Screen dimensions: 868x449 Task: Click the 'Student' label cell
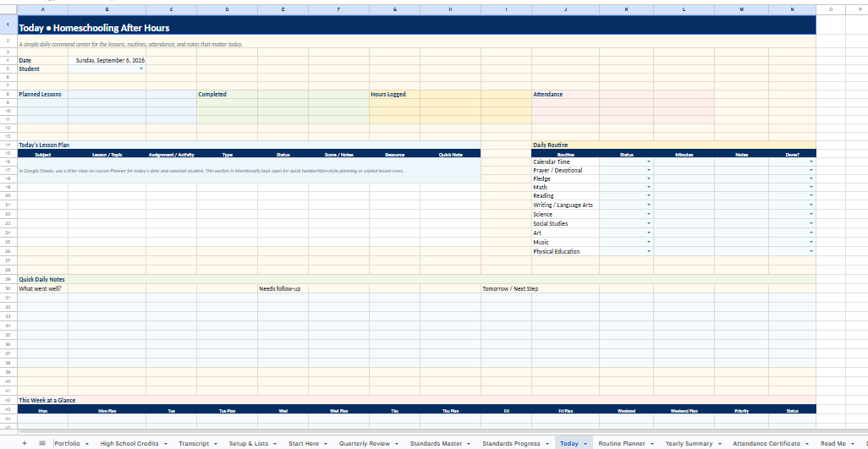tap(43, 69)
